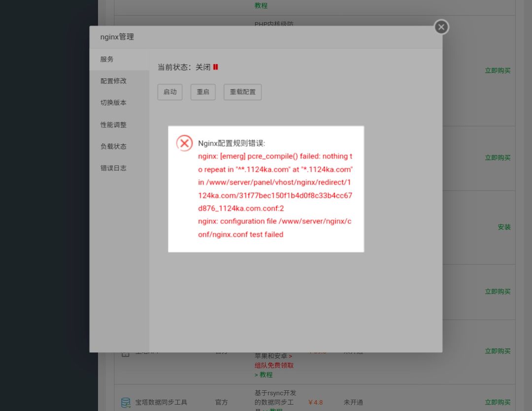Click the red stopped status indicator icon

point(215,67)
